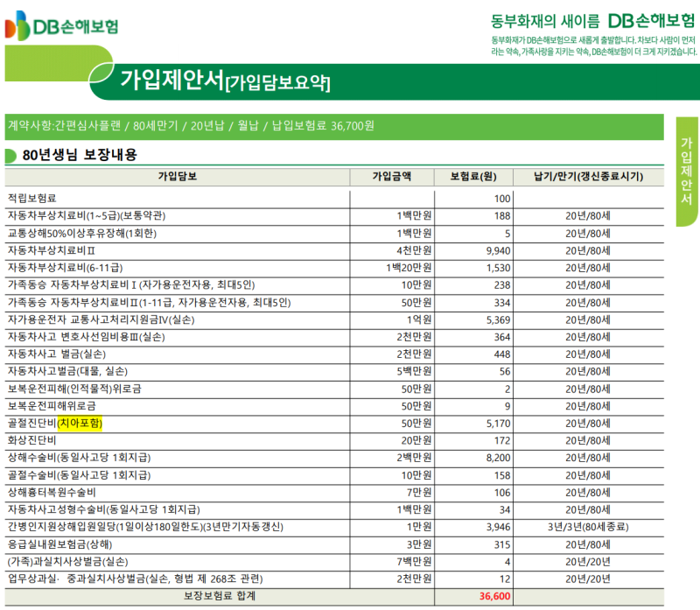
Task: Click the 가입담보 column header
Action: click(x=178, y=177)
